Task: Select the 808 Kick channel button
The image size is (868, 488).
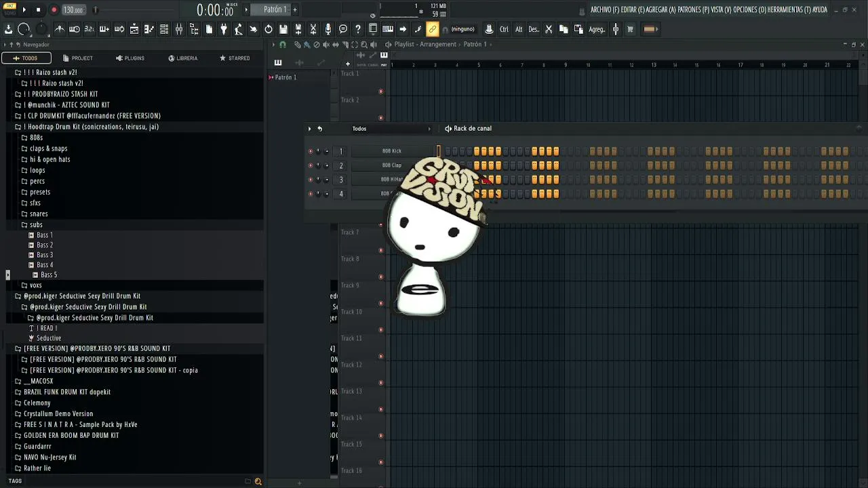Action: (x=392, y=151)
